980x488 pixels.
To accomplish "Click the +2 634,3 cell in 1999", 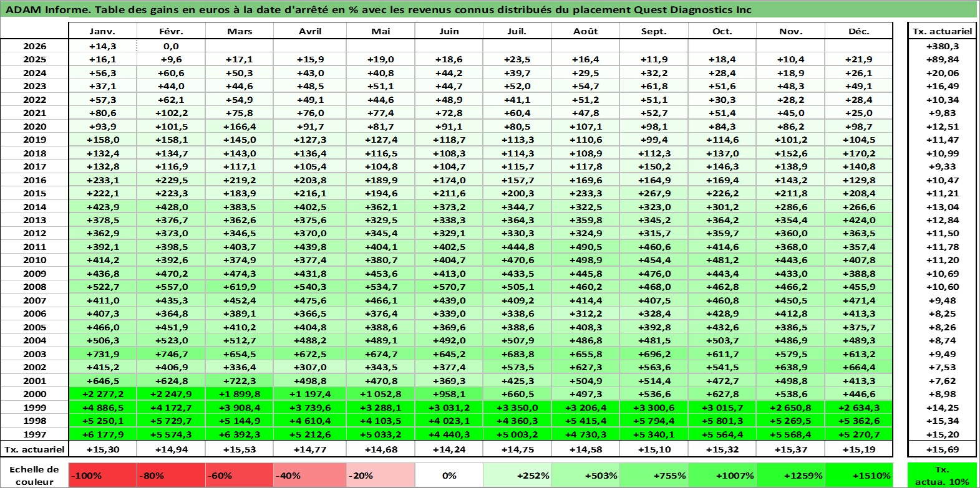I will coord(859,408).
